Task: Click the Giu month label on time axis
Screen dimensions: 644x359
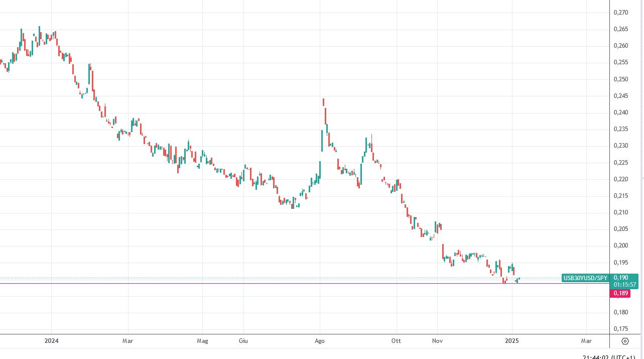Action: coord(243,341)
